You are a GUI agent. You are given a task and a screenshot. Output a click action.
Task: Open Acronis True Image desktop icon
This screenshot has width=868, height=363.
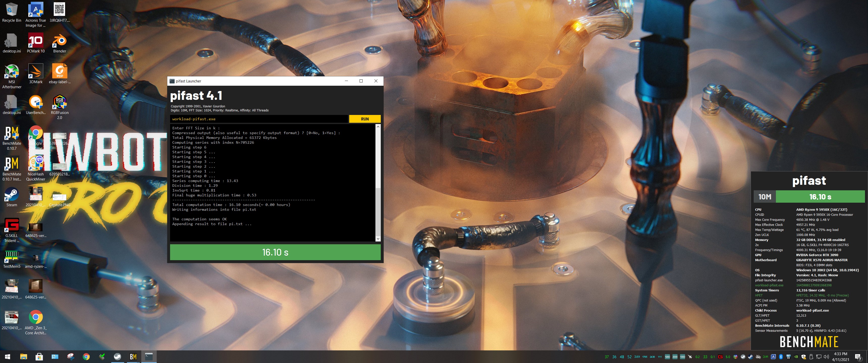[x=36, y=14]
